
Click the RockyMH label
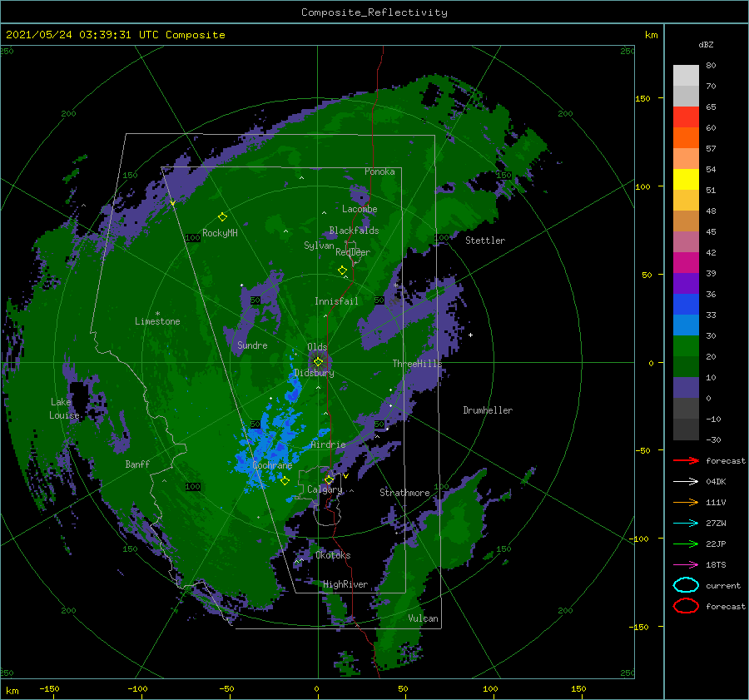220,233
